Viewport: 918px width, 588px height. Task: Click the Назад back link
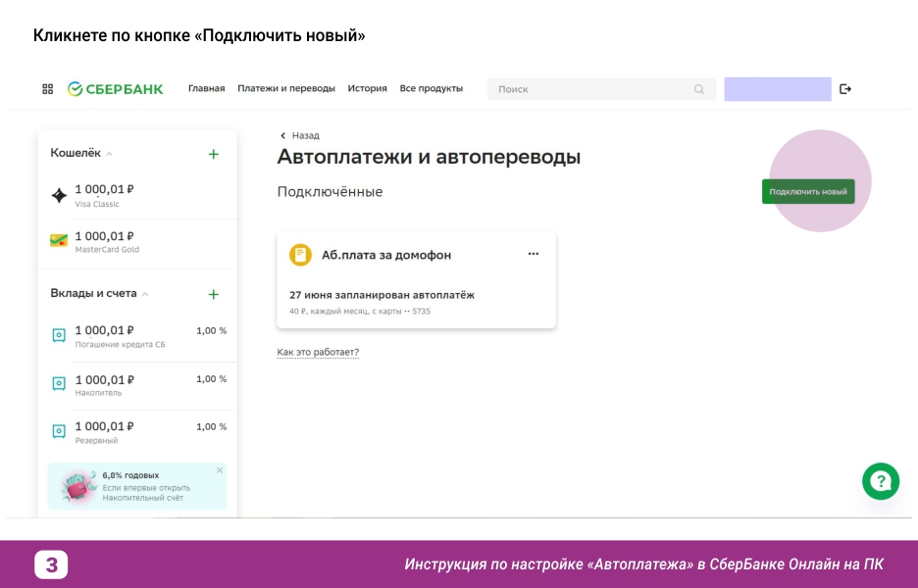point(299,136)
